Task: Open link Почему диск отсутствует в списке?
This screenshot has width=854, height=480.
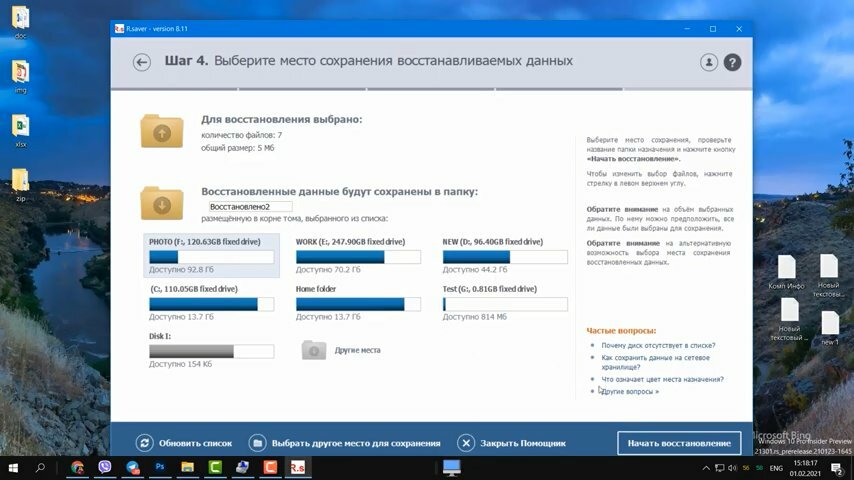Action: 658,345
